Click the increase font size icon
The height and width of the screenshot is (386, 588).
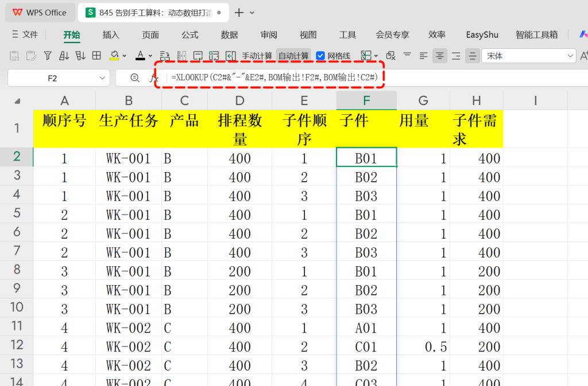[583, 56]
